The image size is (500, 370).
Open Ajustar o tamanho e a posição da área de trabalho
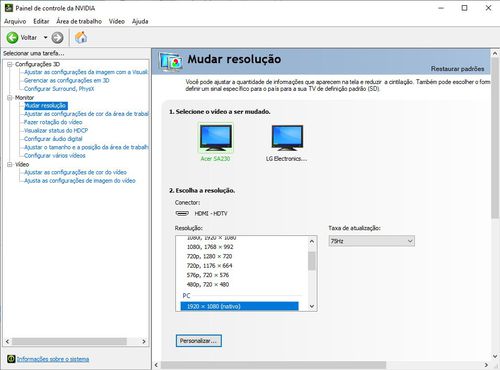(86, 147)
